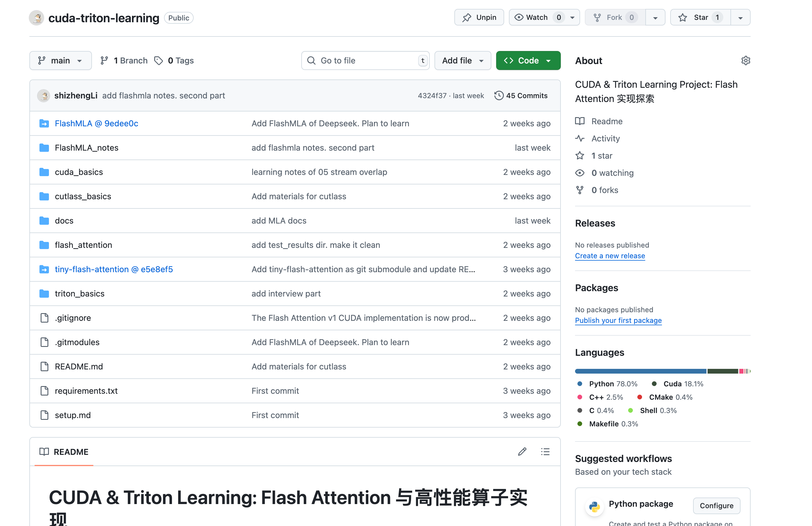Screen dimensions: 812x526
Task: Click the shizhengLi commit author avatar
Action: 44,95
